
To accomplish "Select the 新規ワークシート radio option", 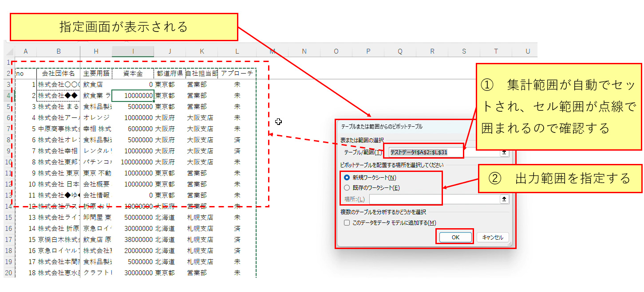I will click(347, 177).
